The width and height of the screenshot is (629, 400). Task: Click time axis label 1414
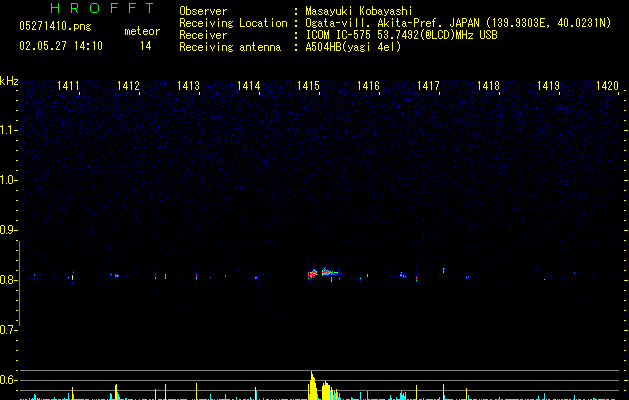(248, 86)
